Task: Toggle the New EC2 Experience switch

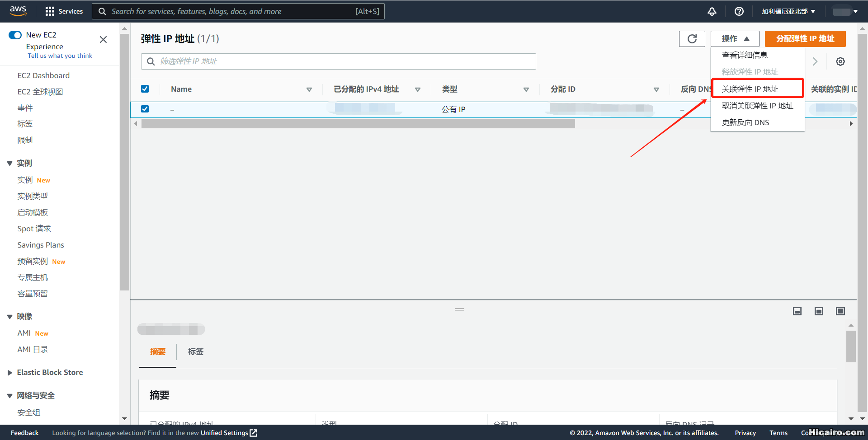Action: click(x=15, y=35)
